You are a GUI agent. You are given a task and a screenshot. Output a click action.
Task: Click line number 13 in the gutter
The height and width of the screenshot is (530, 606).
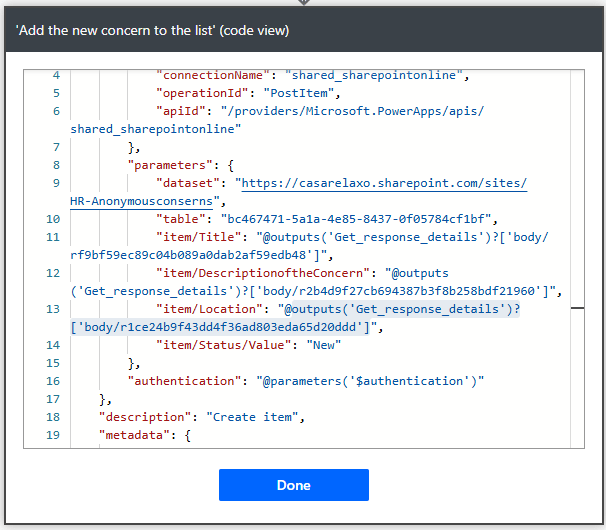[53, 310]
